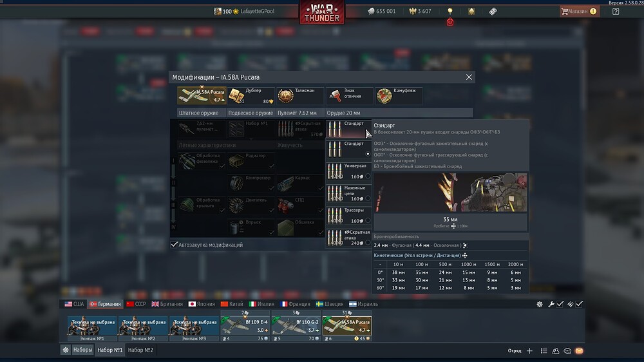Click the lightbulb hints icon in top bar
Image resolution: width=644 pixels, height=362 pixels.
450,11
